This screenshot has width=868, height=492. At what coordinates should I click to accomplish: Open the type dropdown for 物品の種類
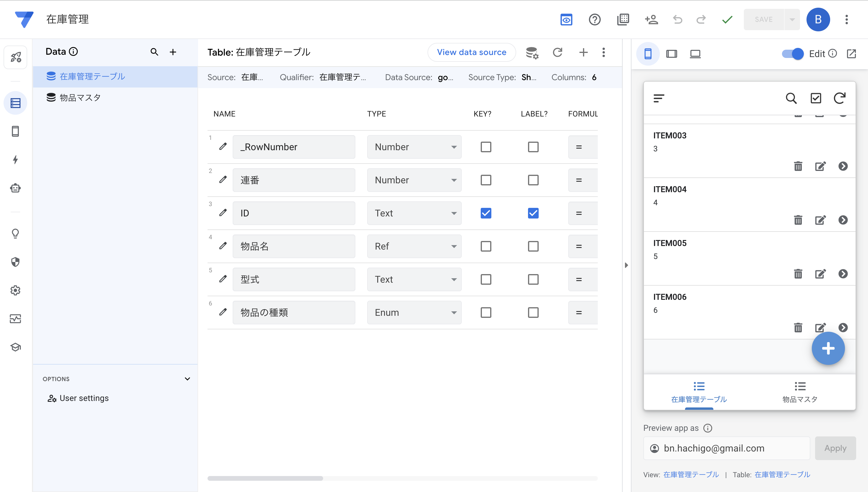point(414,313)
